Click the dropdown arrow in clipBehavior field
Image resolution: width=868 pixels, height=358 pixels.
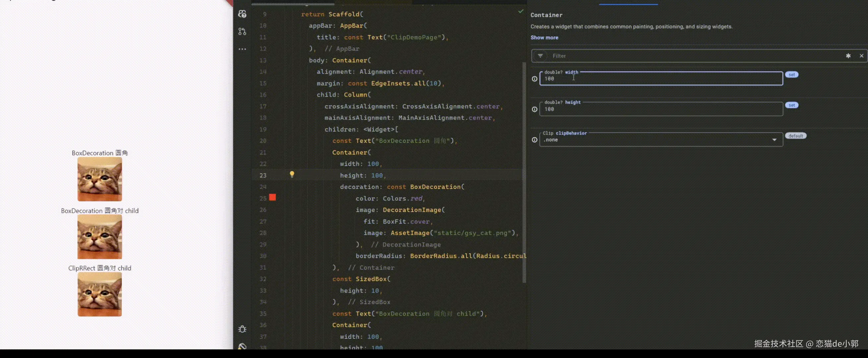pyautogui.click(x=774, y=140)
